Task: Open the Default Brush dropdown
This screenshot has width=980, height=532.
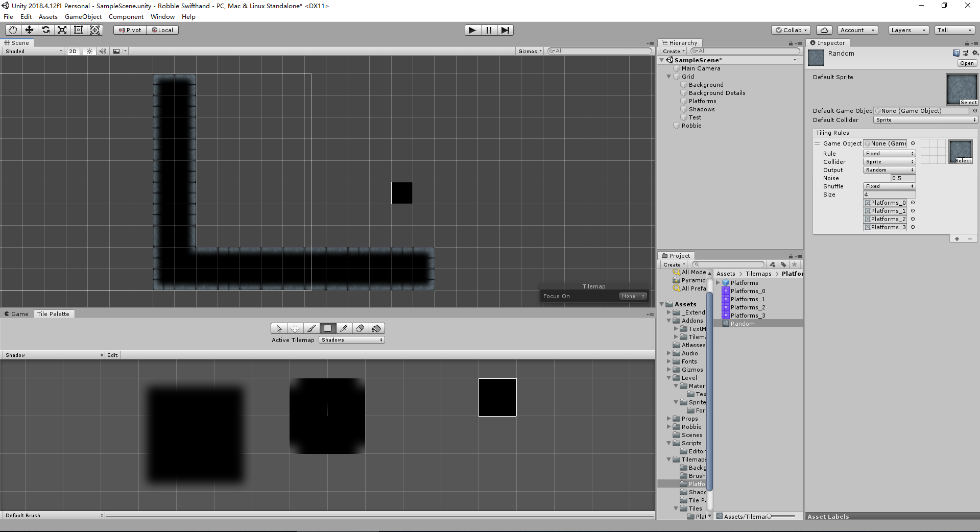Action: coord(54,515)
